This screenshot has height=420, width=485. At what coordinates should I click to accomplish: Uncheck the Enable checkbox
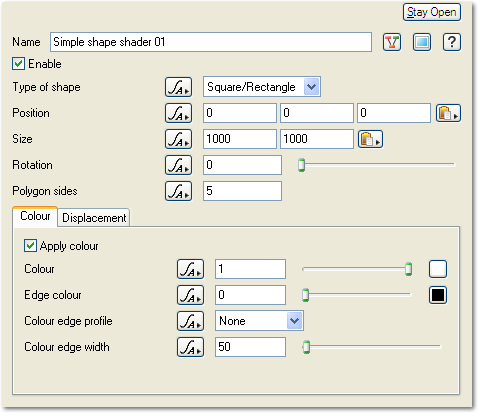(18, 64)
